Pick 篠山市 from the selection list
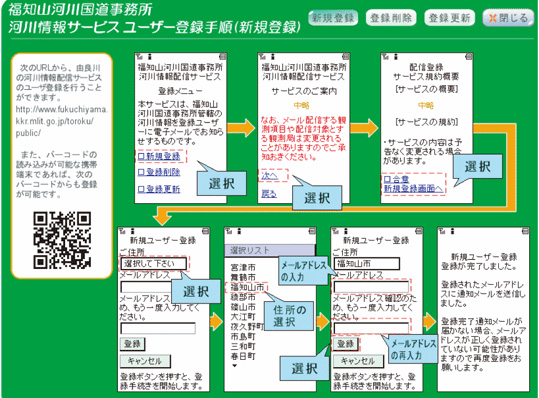This screenshot has width=539, height=398. pos(243,307)
